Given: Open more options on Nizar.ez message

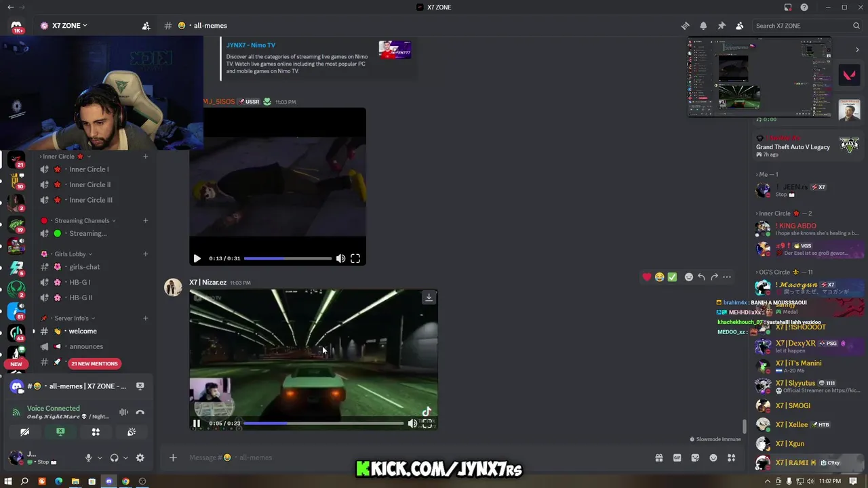Looking at the screenshot, I should tap(727, 277).
